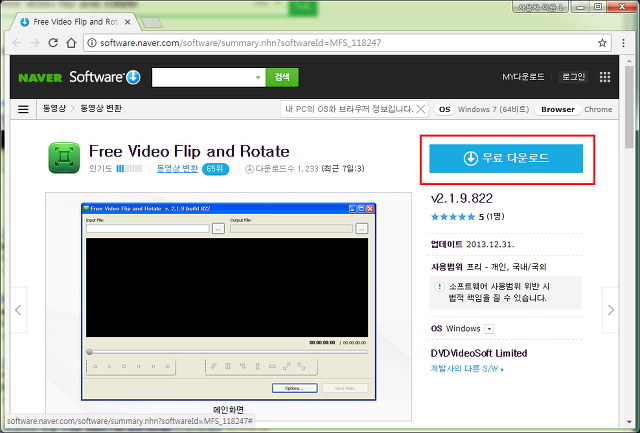This screenshot has width=640, height=433.
Task: Click the download count icon
Action: click(x=249, y=169)
